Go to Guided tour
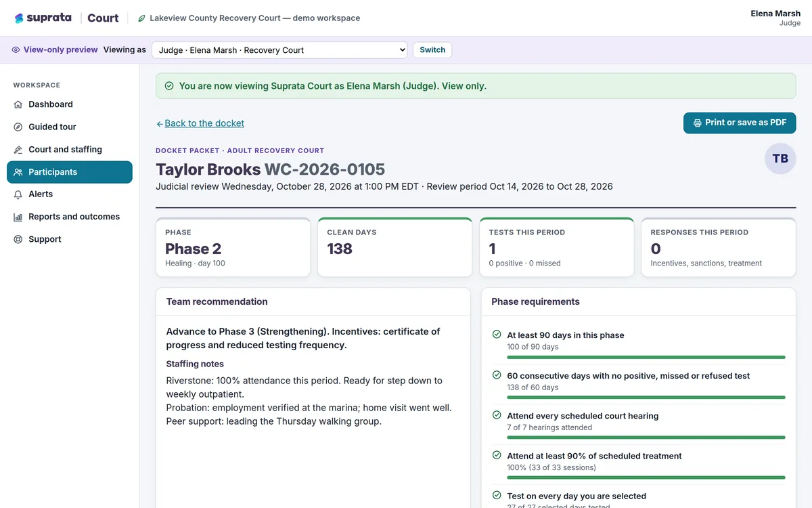The height and width of the screenshot is (508, 812). [70, 127]
